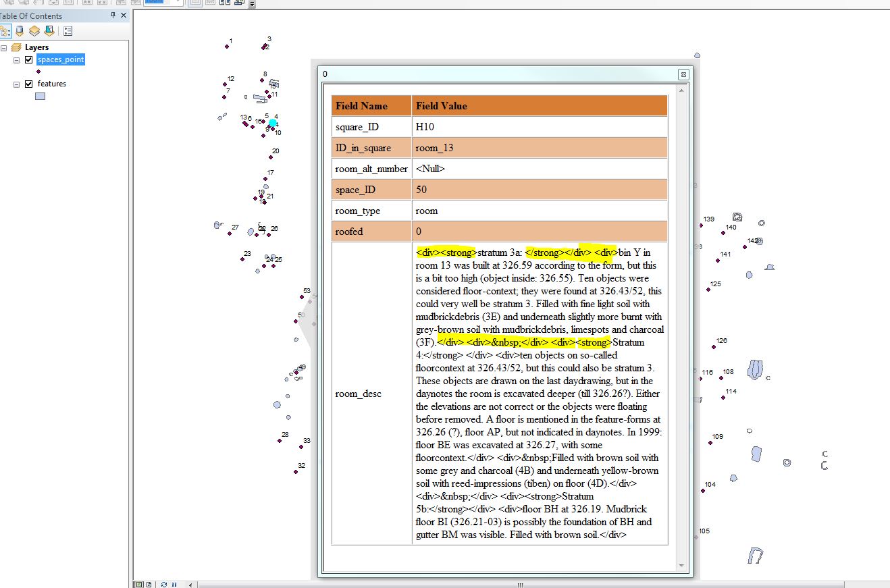The image size is (890, 588).
Task: Toggle the features layer checkbox
Action: 28,83
